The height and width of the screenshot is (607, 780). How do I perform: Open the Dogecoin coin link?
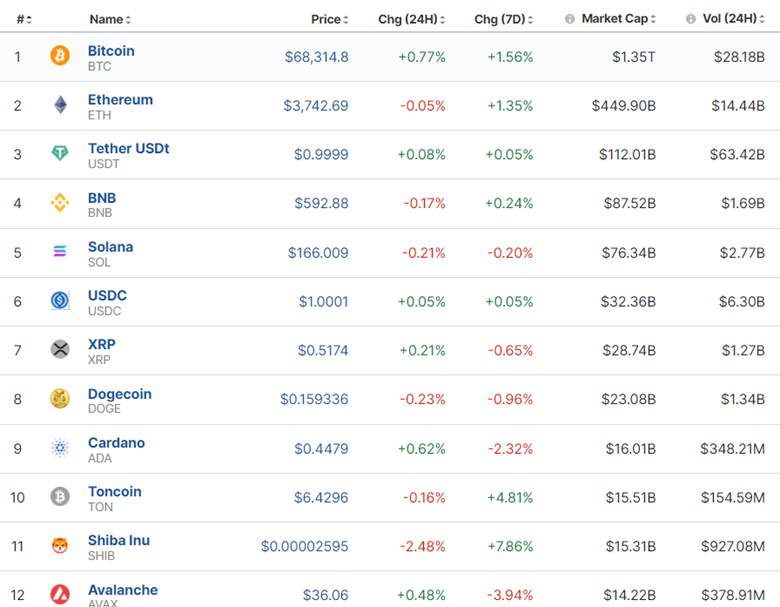[x=120, y=394]
